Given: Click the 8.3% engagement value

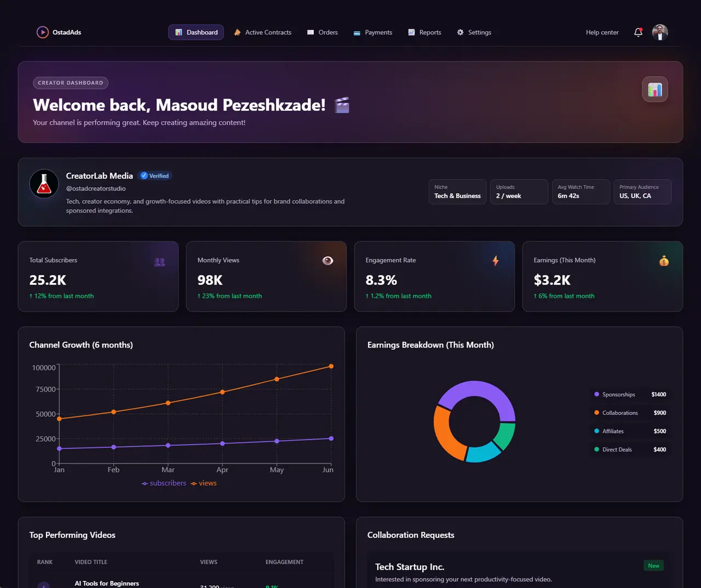Looking at the screenshot, I should coord(381,280).
